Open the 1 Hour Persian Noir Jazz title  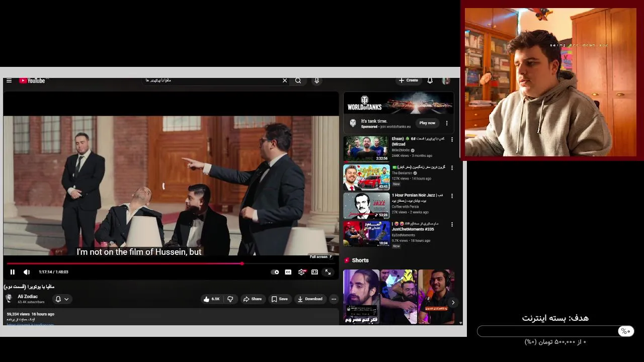[x=417, y=198]
